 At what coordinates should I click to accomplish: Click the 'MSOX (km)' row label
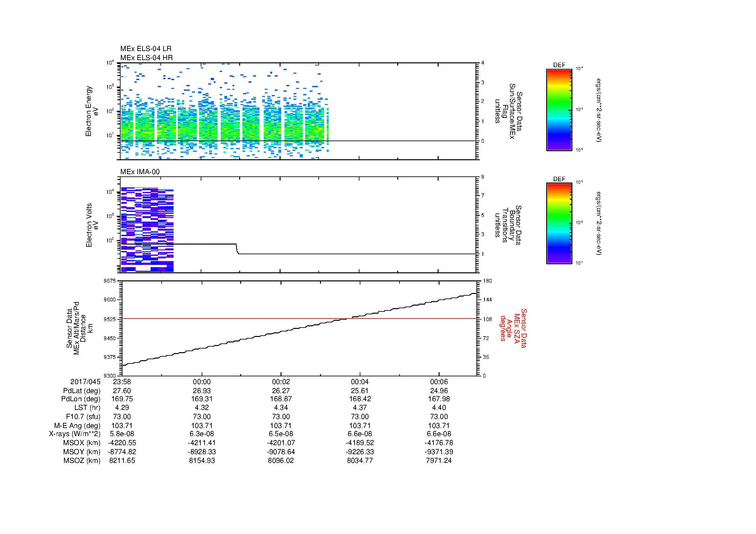(82, 443)
